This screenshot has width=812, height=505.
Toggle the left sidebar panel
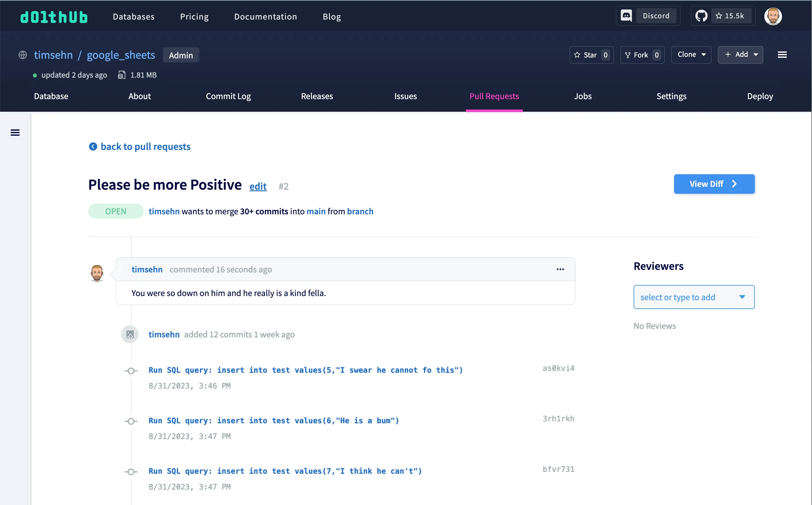click(15, 132)
